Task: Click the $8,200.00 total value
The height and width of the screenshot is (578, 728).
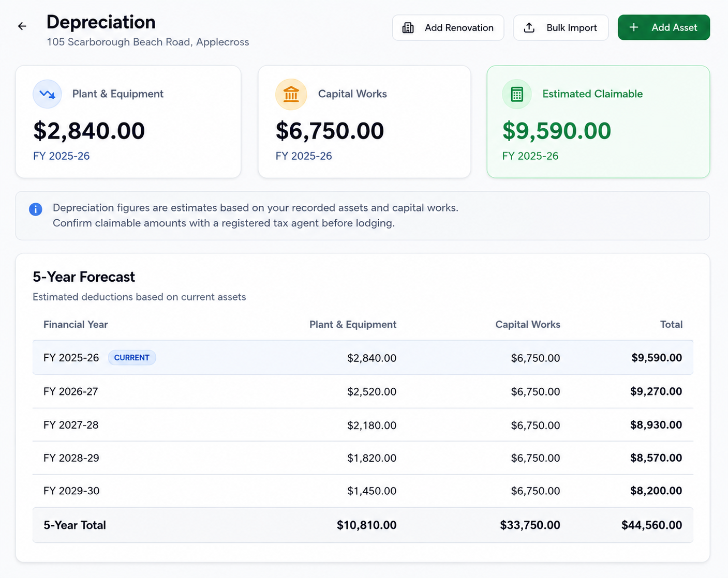Action: pos(656,491)
